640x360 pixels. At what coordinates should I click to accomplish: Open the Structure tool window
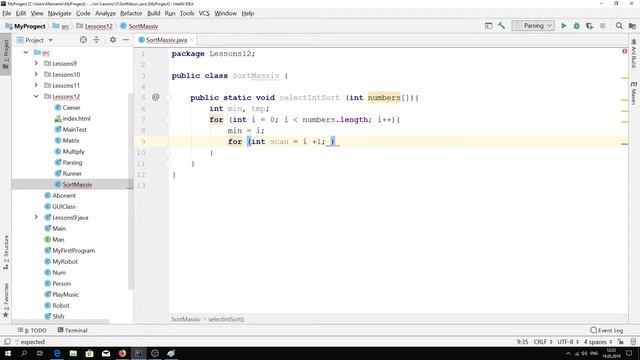click(x=6, y=252)
